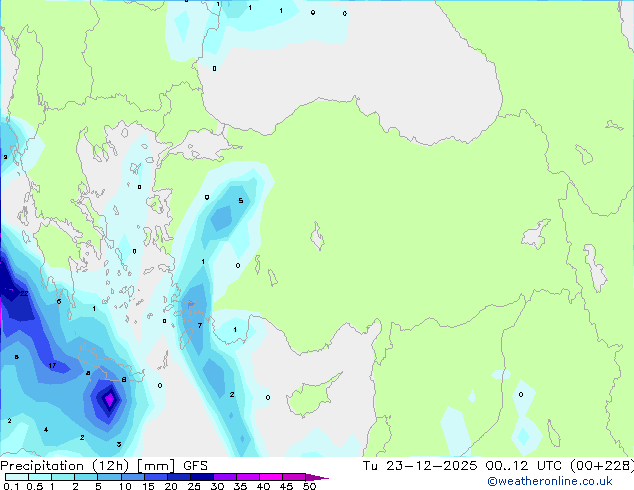Select the 0.5–1 mm legend color box

[x=40, y=477]
